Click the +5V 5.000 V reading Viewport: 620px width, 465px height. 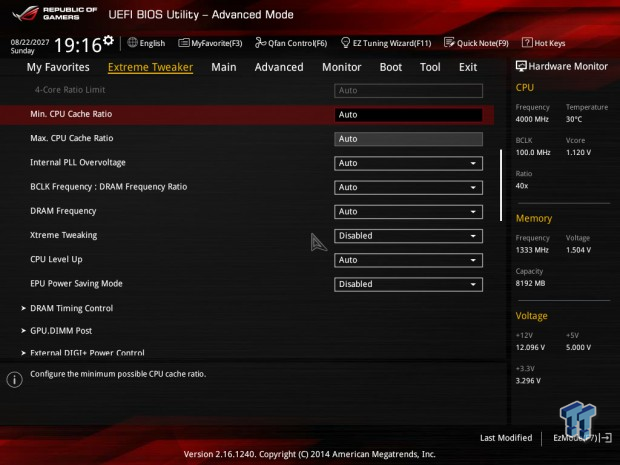click(578, 347)
